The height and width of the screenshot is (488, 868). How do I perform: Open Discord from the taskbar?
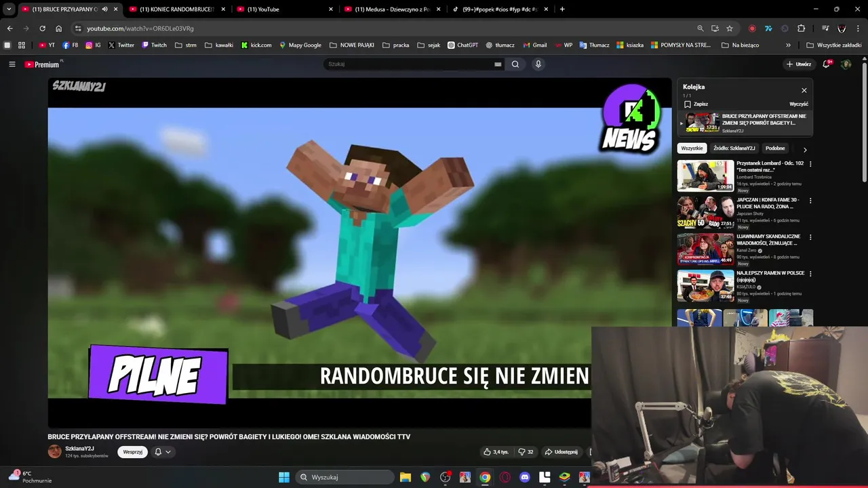point(524,477)
